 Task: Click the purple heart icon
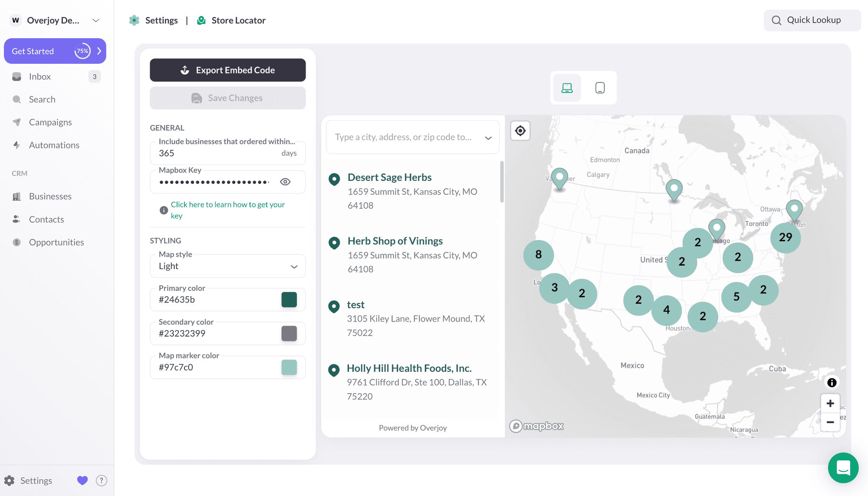click(82, 480)
